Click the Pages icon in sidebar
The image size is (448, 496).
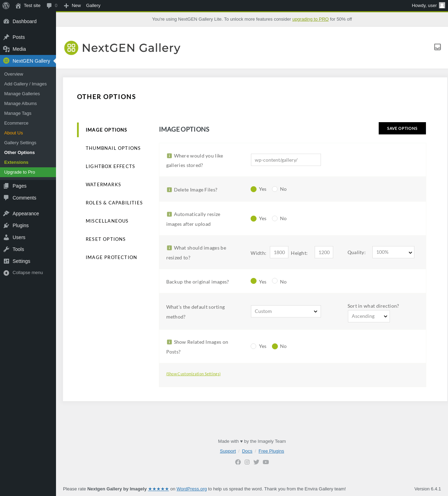tap(6, 186)
